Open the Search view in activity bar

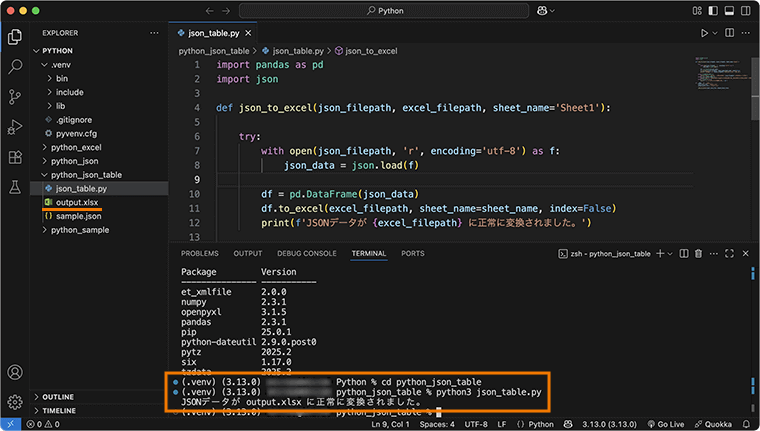(x=15, y=66)
